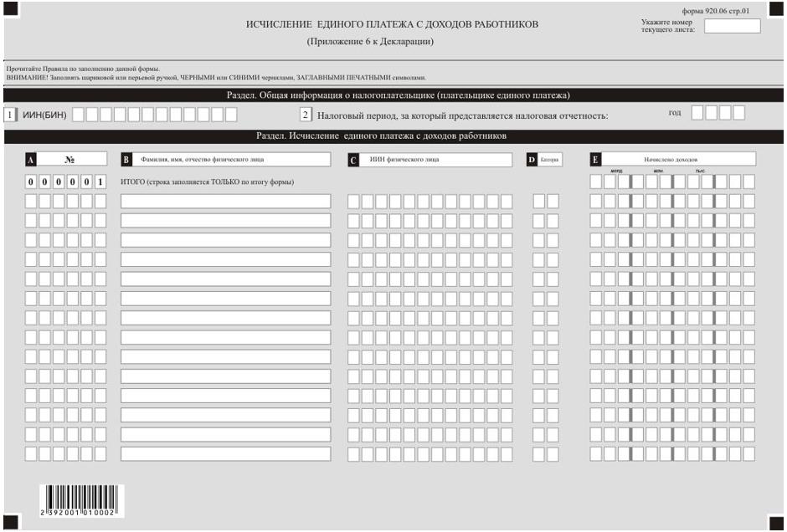Click the last name field in the table
The height and width of the screenshot is (532, 787).
(225, 454)
